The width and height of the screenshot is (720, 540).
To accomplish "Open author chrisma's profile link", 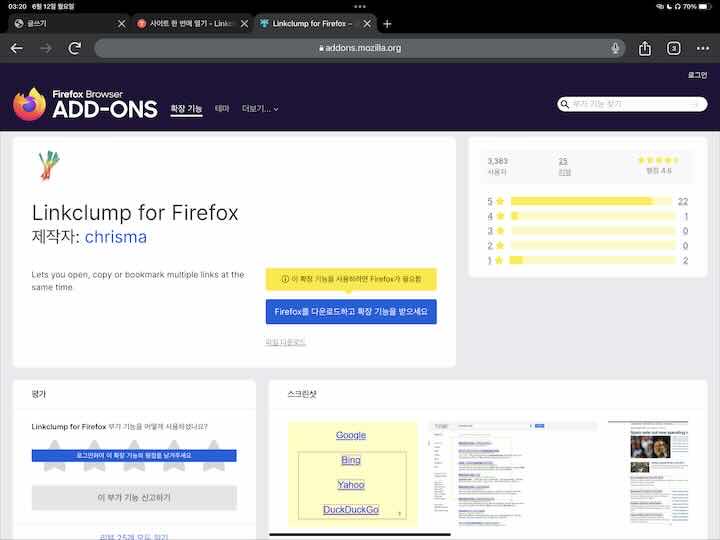I will click(116, 237).
